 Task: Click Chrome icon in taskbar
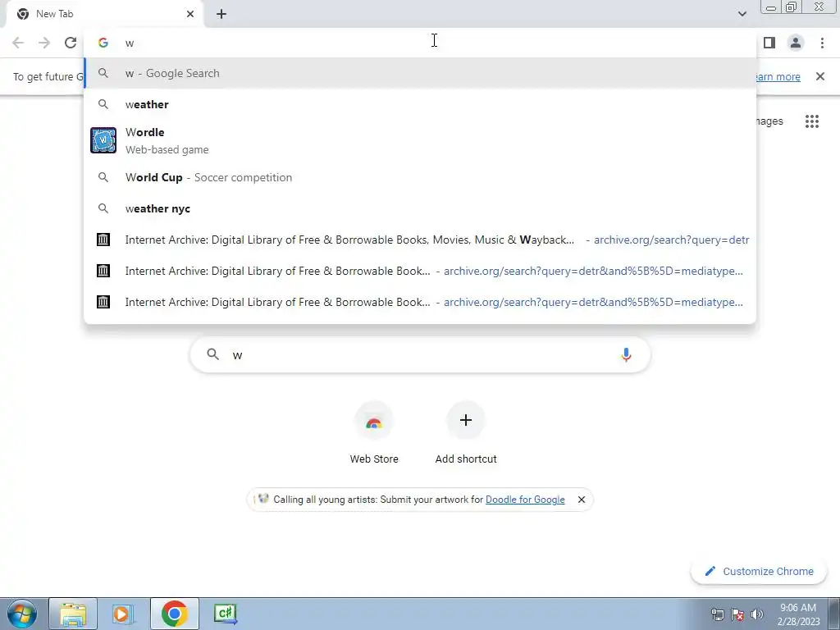[174, 614]
